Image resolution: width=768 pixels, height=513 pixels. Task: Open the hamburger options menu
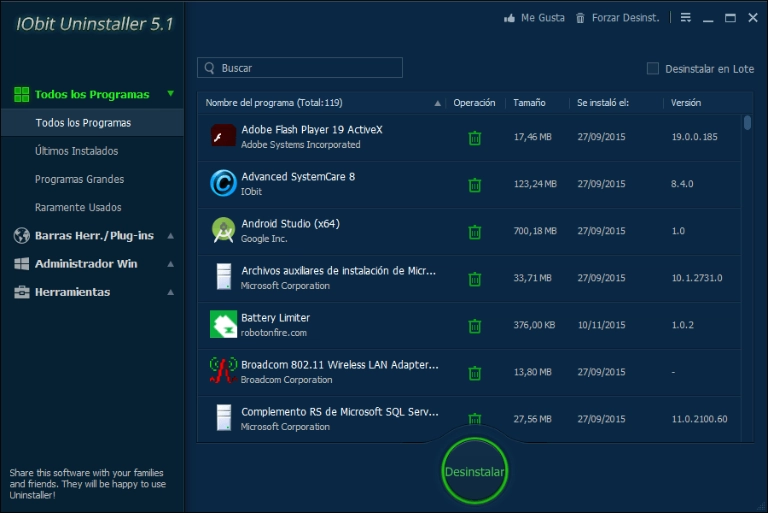click(686, 18)
